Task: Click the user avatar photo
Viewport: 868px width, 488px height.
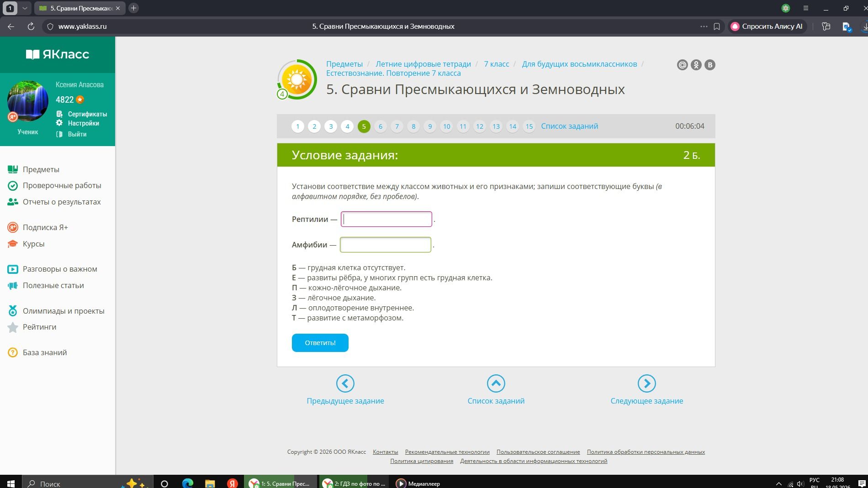Action: click(28, 101)
